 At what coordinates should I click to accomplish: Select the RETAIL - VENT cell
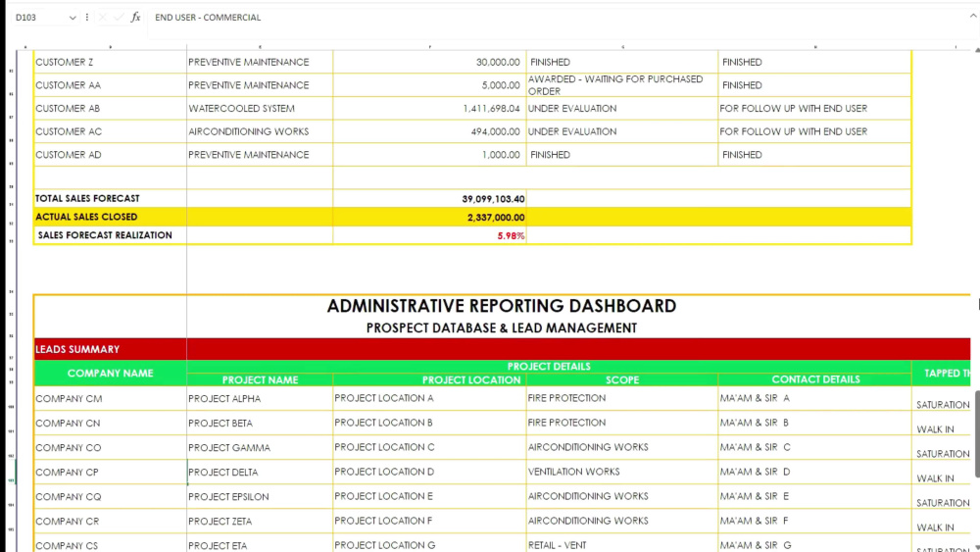pos(622,542)
